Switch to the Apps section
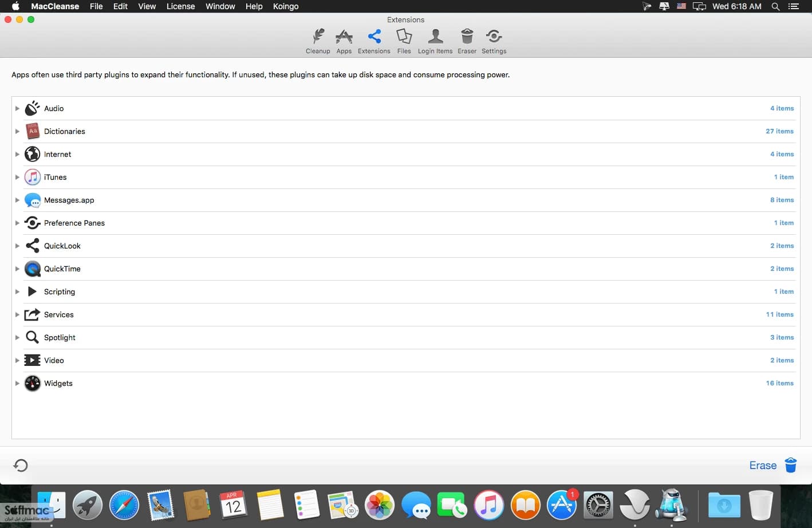The height and width of the screenshot is (528, 812). pyautogui.click(x=344, y=41)
